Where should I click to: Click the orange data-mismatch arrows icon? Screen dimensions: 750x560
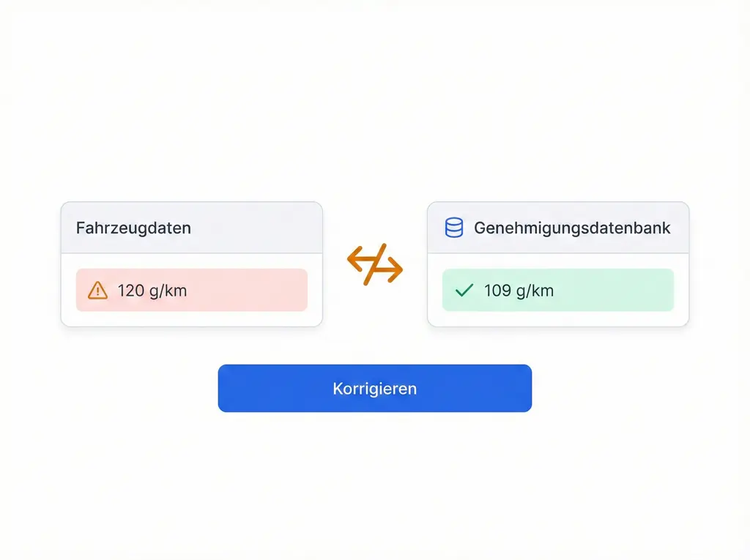pyautogui.click(x=374, y=266)
